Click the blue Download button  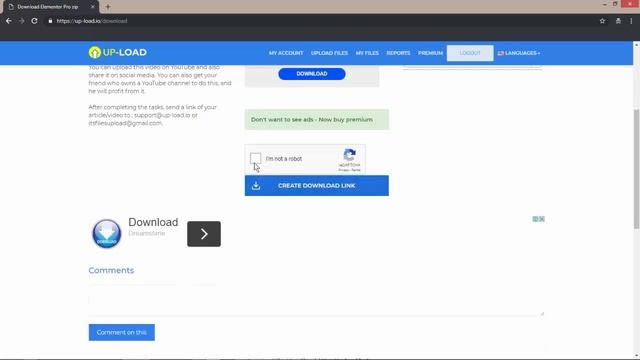[x=312, y=74]
